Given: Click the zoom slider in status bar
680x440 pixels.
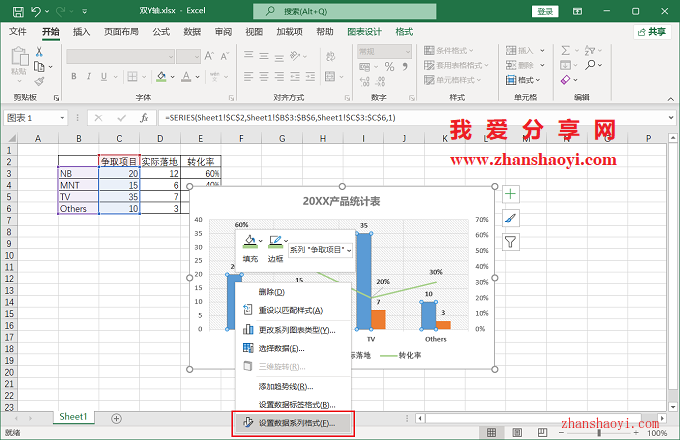Looking at the screenshot, I should [599, 433].
